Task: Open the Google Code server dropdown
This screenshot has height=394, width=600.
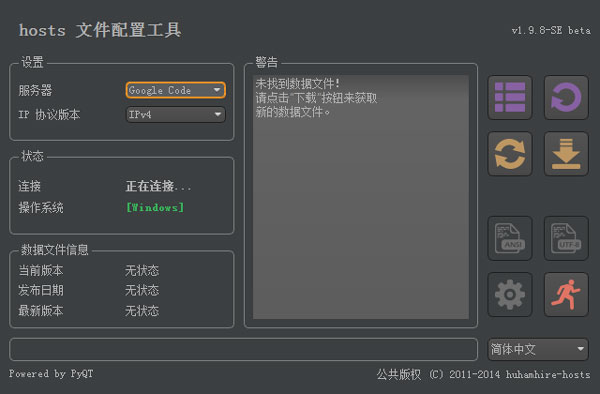Action: [176, 90]
